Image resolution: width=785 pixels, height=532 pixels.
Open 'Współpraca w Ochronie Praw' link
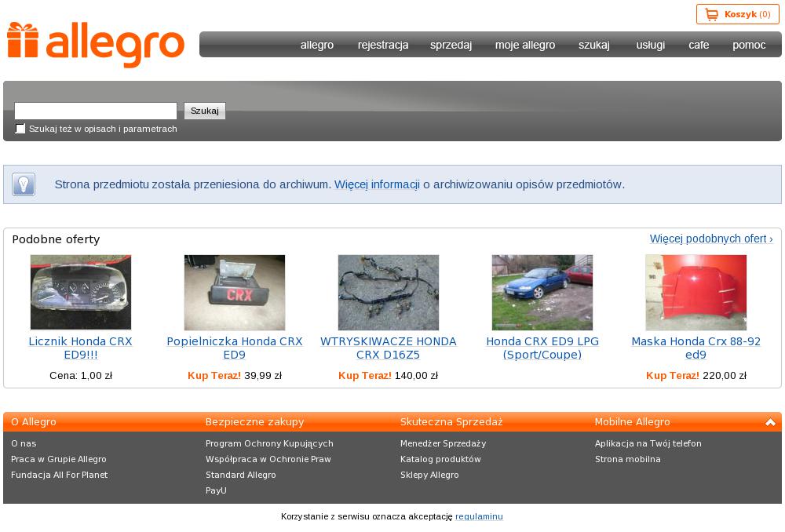[x=268, y=459]
